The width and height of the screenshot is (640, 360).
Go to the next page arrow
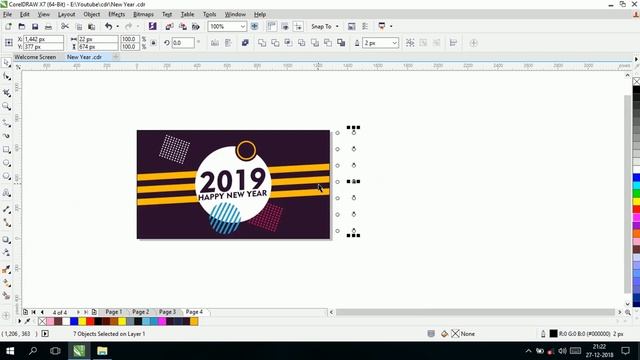click(x=78, y=312)
